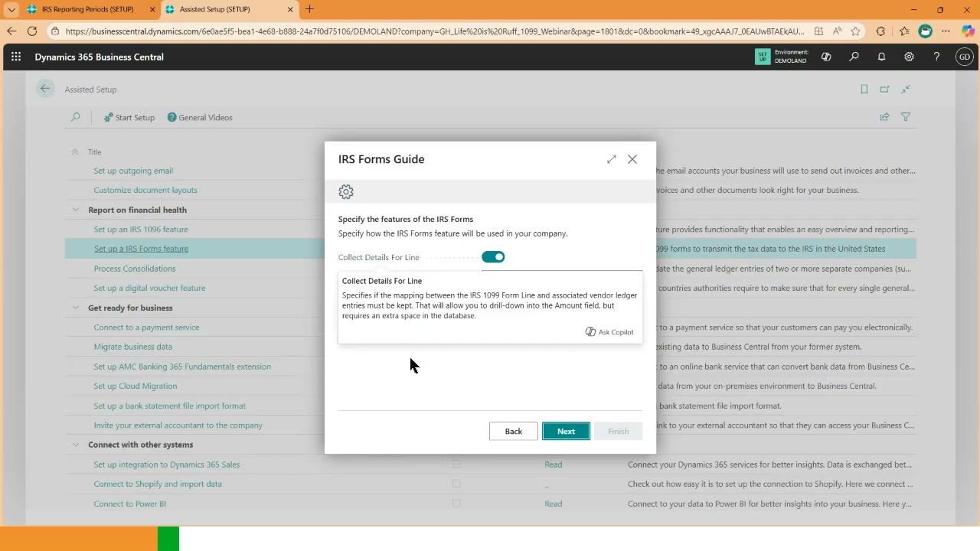980x551 pixels.
Task: Close the IRS Forms Guide dialog
Action: (x=632, y=159)
